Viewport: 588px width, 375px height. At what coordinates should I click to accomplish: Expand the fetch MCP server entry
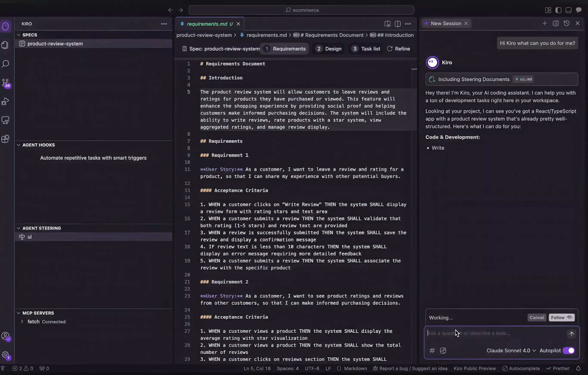22,322
